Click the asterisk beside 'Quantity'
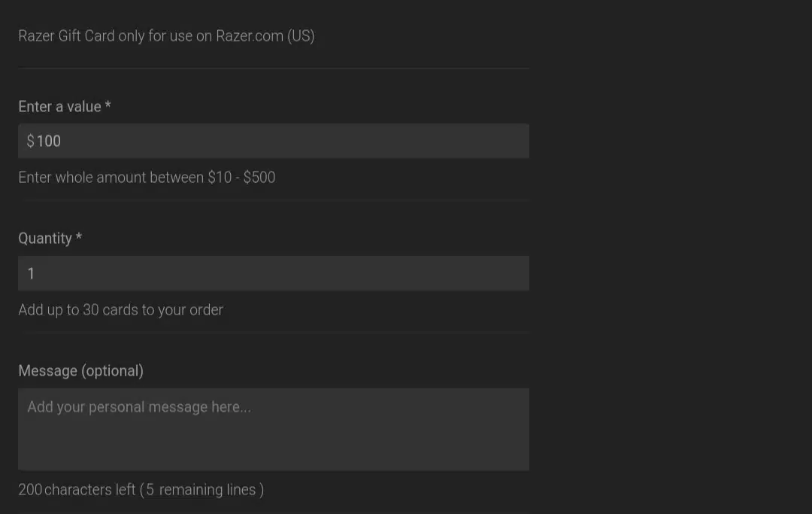 (79, 237)
